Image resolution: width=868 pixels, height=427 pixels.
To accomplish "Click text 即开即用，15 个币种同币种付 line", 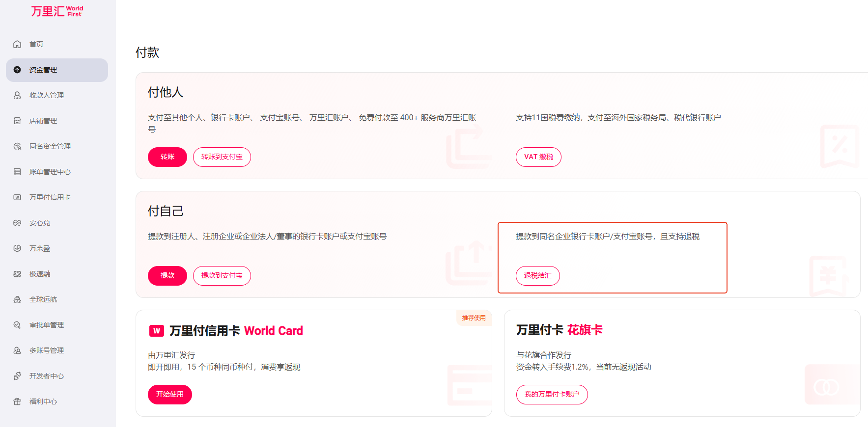I will point(224,367).
